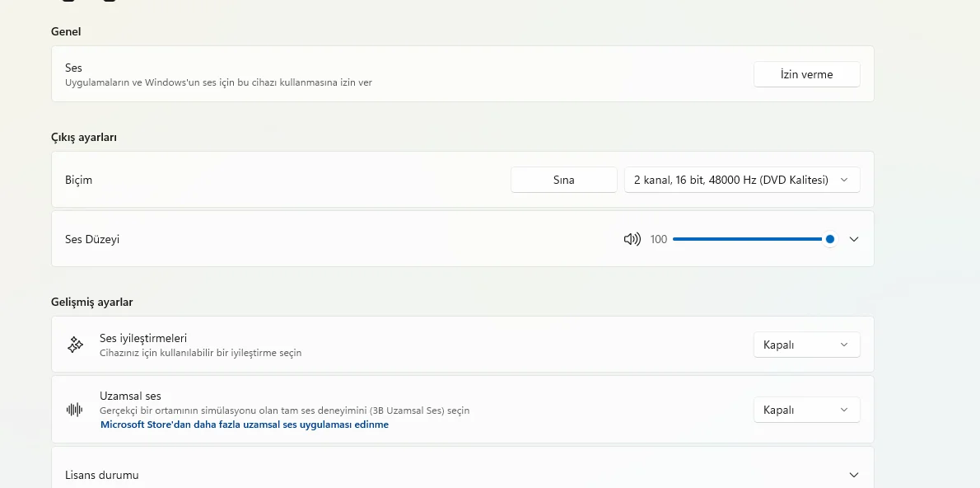
Task: Open the Uzamsal ses Kapalı dropdown
Action: tap(806, 410)
